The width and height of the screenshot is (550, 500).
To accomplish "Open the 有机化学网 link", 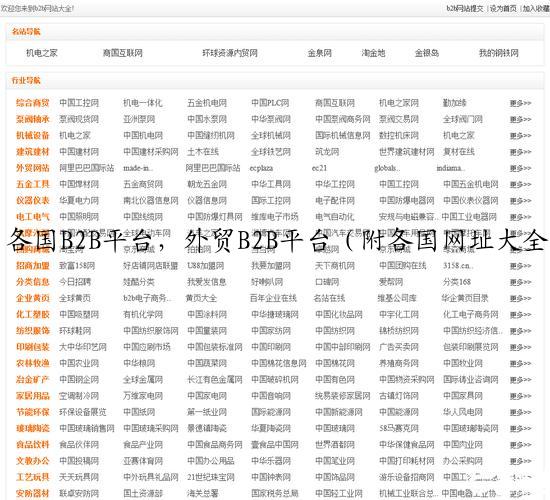I will click(x=143, y=314).
